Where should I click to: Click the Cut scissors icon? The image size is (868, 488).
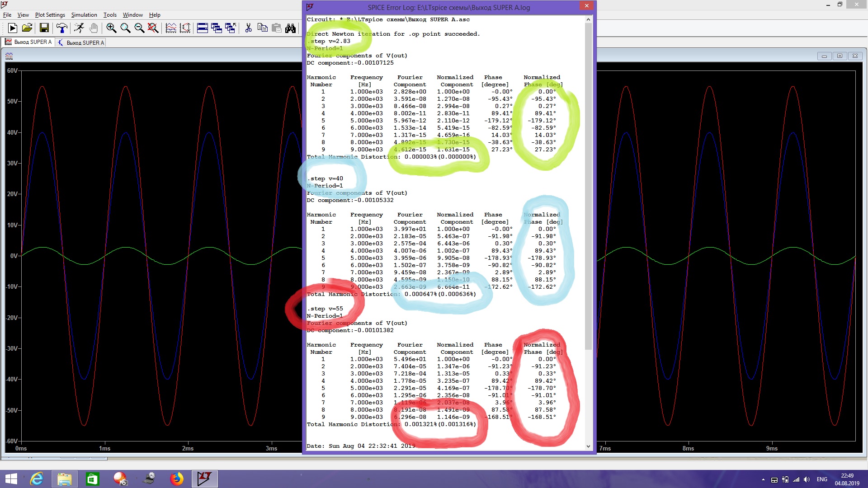(x=248, y=28)
